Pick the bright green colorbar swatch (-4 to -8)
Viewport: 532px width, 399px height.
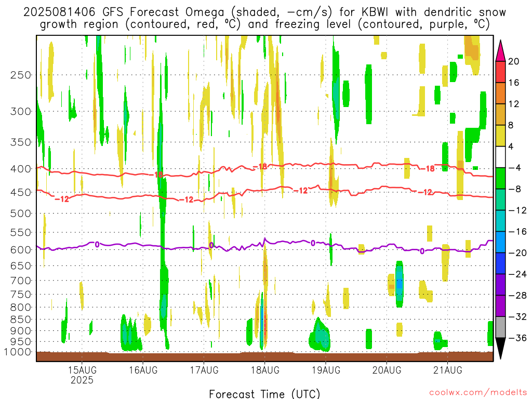pos(500,179)
